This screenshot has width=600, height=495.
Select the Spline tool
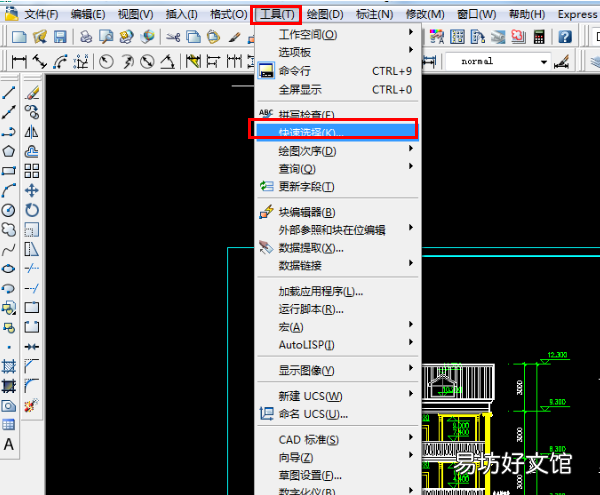pos(8,249)
